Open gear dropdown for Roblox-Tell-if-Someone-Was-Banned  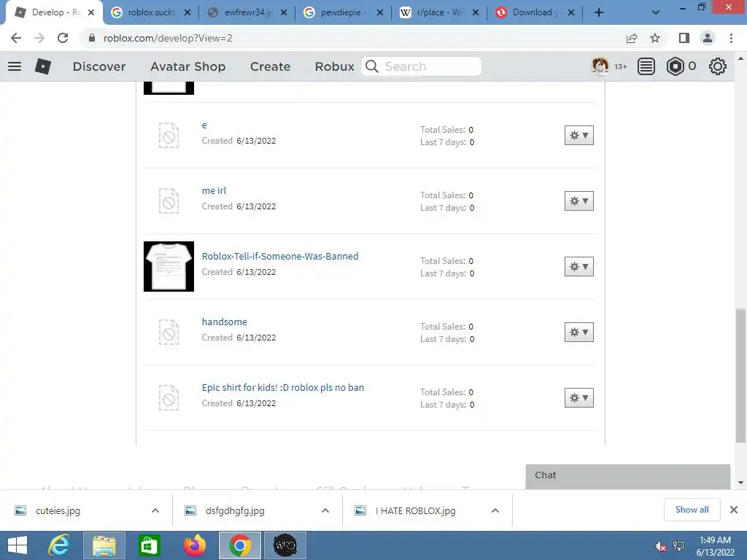578,267
